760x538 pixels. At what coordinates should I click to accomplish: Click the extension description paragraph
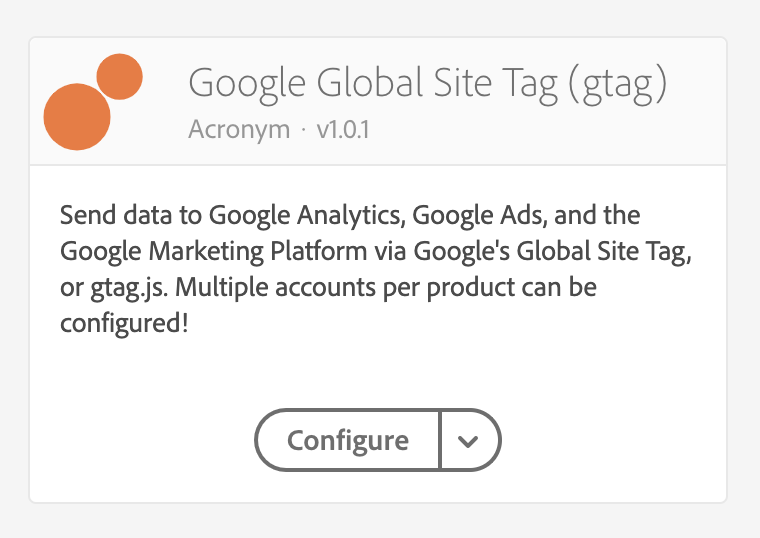pos(376,269)
